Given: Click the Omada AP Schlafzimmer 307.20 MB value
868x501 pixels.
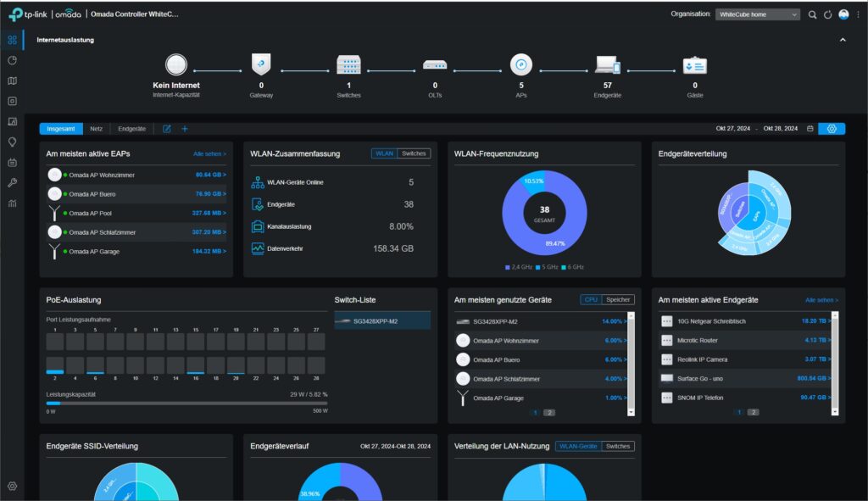Looking at the screenshot, I should point(209,232).
